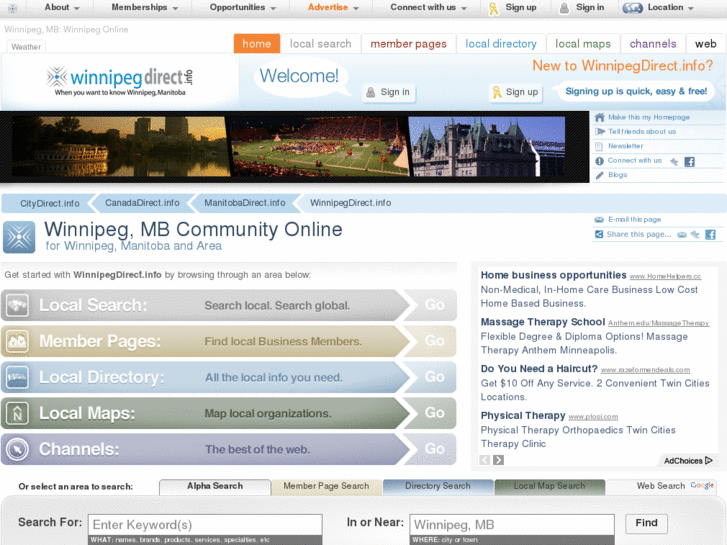
Task: Open the Weather tab
Action: pos(26,47)
